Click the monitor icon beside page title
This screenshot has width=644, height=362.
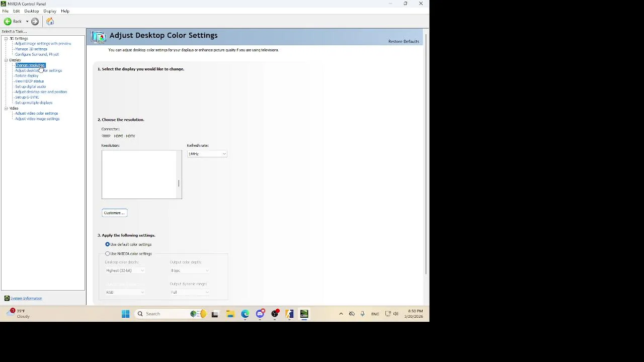pos(99,37)
